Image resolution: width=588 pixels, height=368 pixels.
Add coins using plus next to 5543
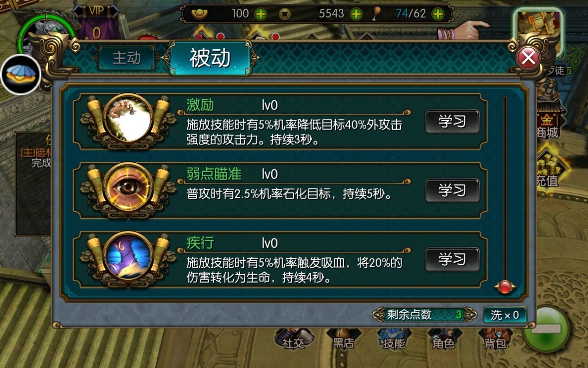click(x=356, y=13)
